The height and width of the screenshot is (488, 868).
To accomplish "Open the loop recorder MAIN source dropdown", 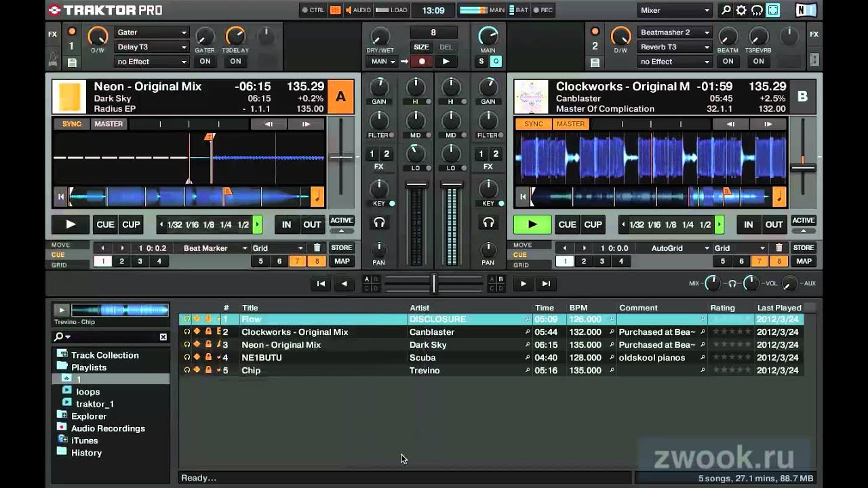I will point(383,61).
